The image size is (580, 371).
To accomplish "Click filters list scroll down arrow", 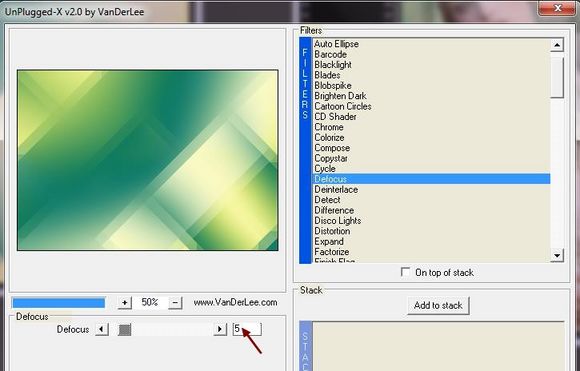I will click(x=557, y=255).
